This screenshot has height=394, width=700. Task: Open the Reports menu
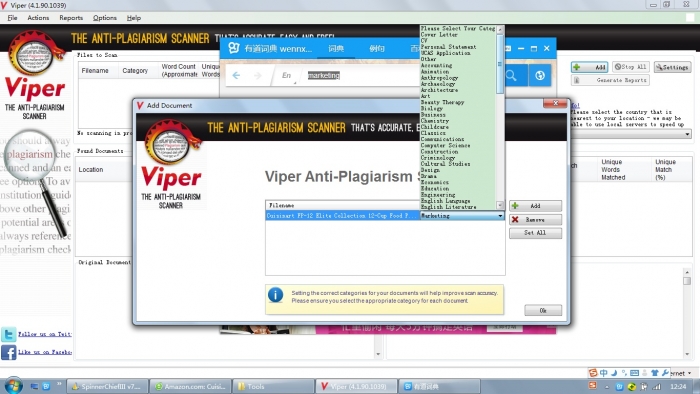point(71,18)
